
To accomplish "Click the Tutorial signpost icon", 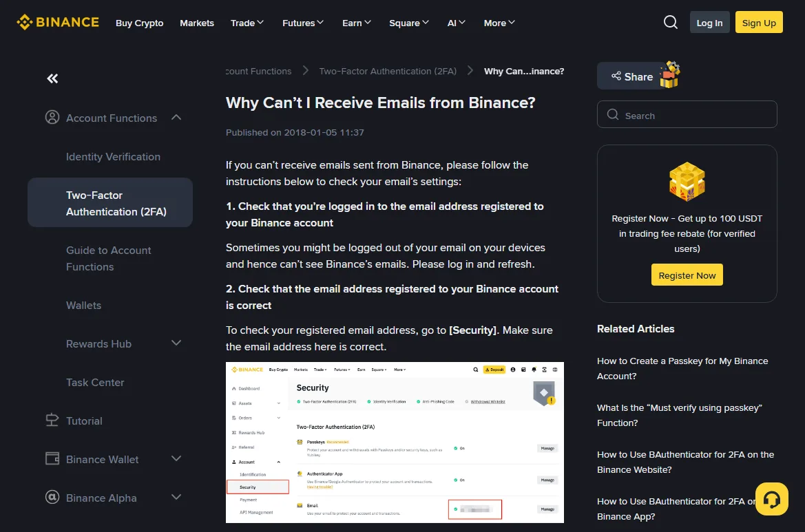I will [52, 421].
